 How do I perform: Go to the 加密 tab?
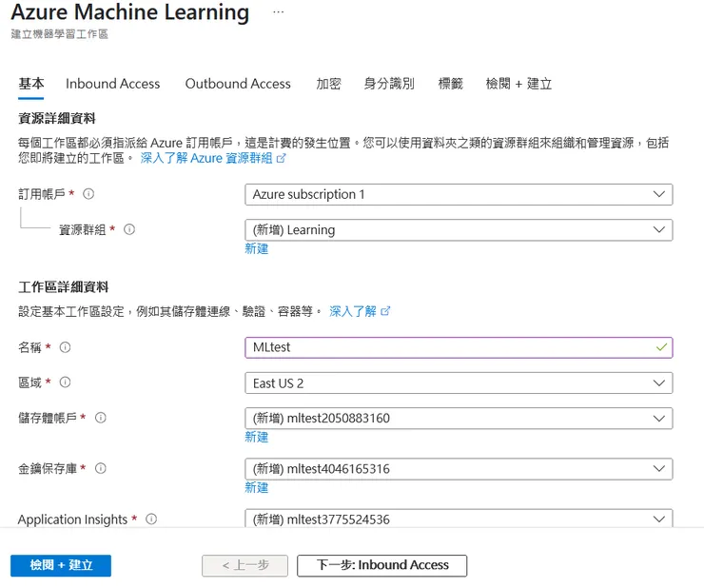pyautogui.click(x=328, y=84)
